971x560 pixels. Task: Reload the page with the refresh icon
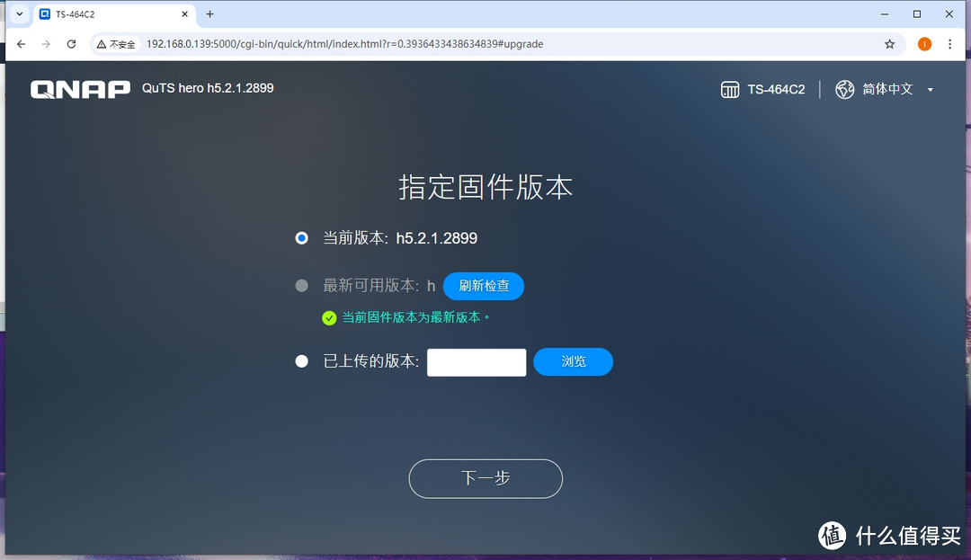click(x=72, y=43)
